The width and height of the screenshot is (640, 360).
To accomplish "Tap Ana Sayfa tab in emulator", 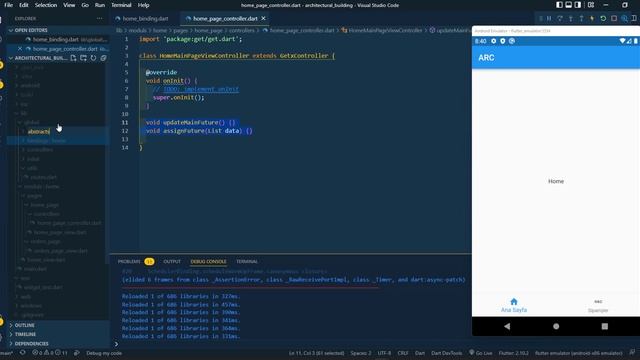I will tap(514, 305).
